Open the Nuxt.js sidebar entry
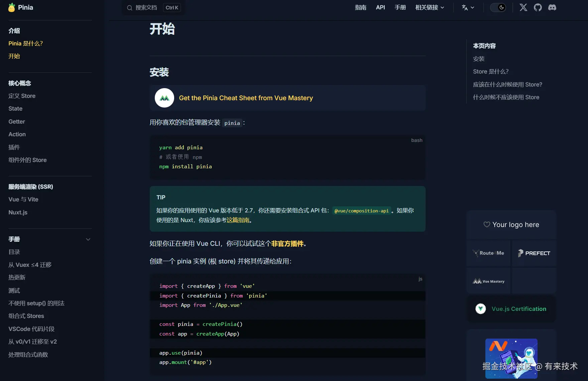The image size is (588, 381). coord(18,212)
